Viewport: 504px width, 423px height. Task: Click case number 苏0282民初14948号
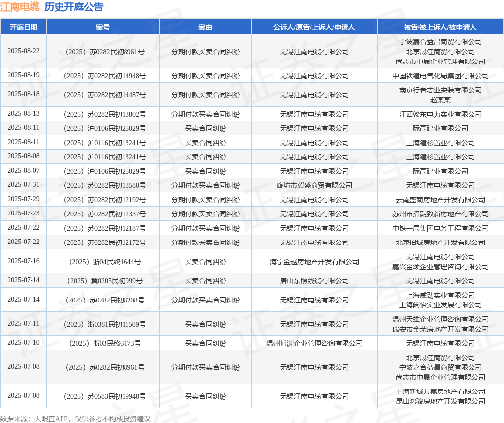(105, 76)
